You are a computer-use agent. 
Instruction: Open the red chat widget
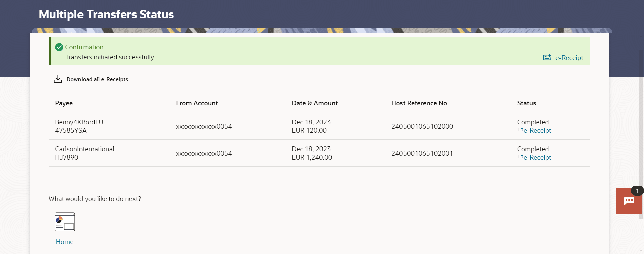tap(629, 201)
